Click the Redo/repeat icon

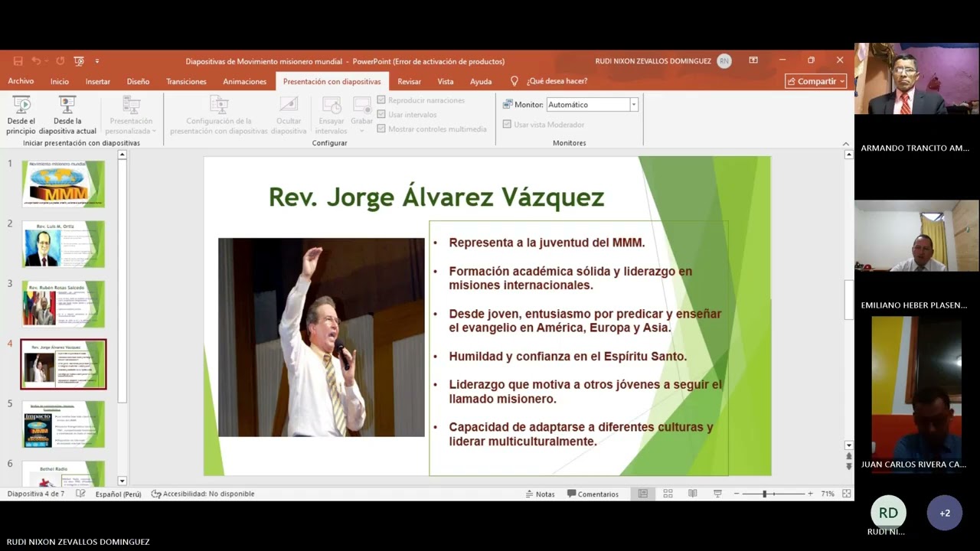[x=60, y=61]
